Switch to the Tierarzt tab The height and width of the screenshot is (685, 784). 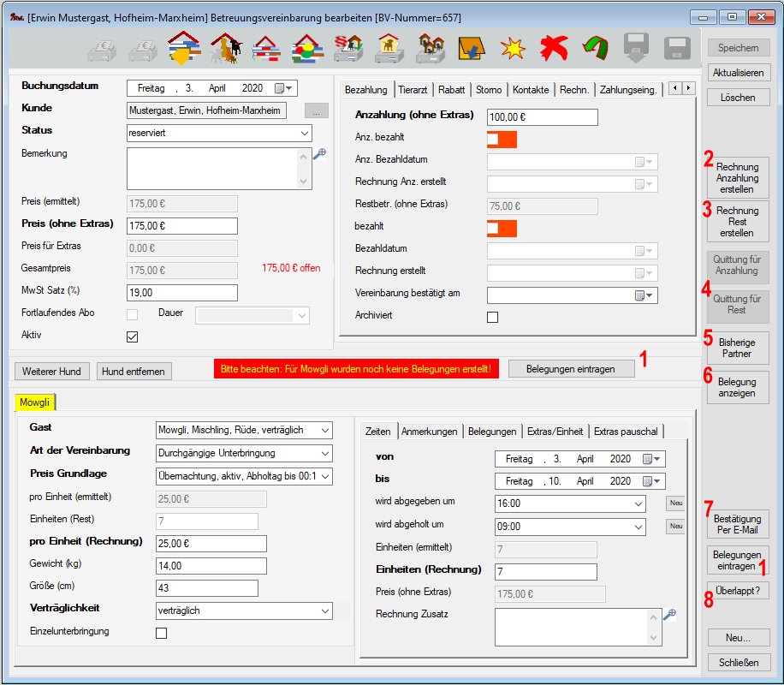tap(413, 90)
